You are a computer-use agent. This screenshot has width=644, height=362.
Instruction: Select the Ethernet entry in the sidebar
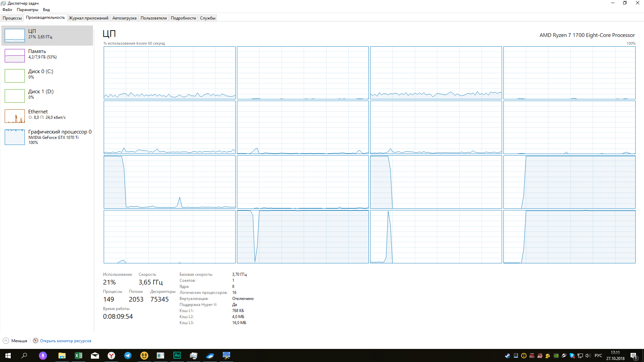(47, 116)
